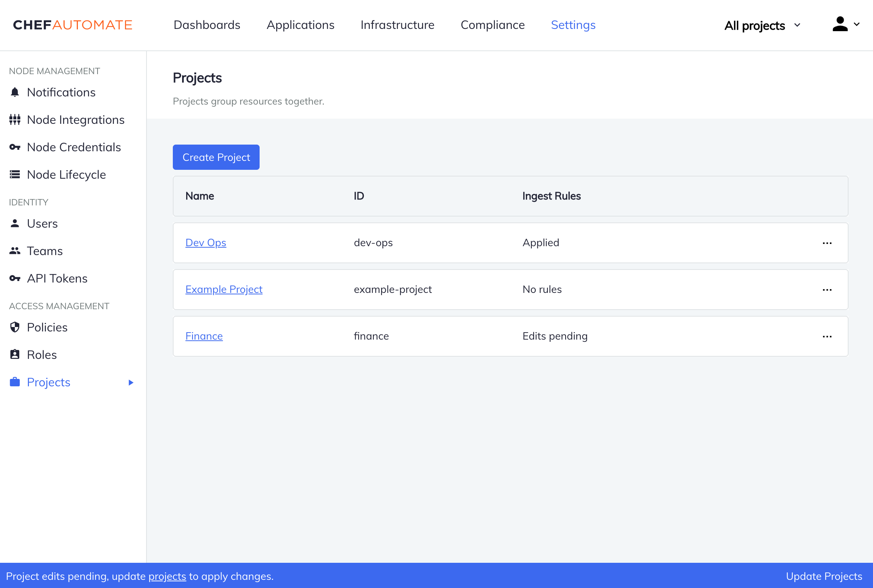This screenshot has width=873, height=588.
Task: Click the Roles badge icon
Action: 14,354
